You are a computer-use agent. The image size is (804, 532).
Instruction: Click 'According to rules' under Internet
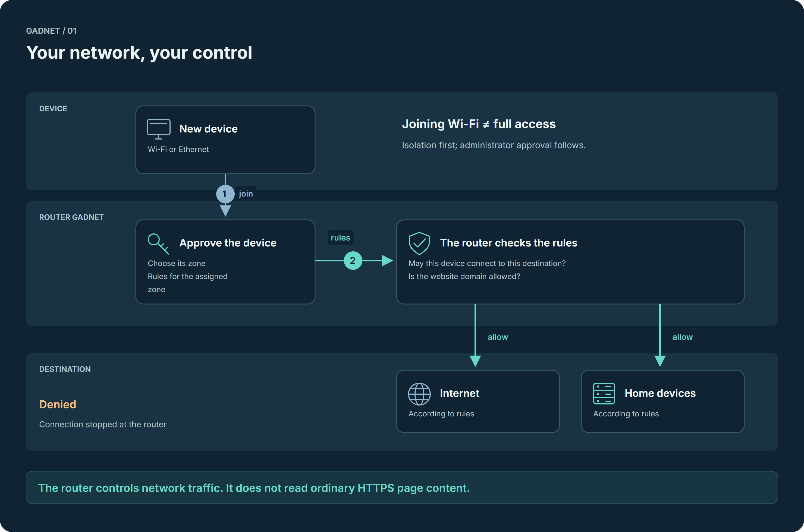pos(441,414)
